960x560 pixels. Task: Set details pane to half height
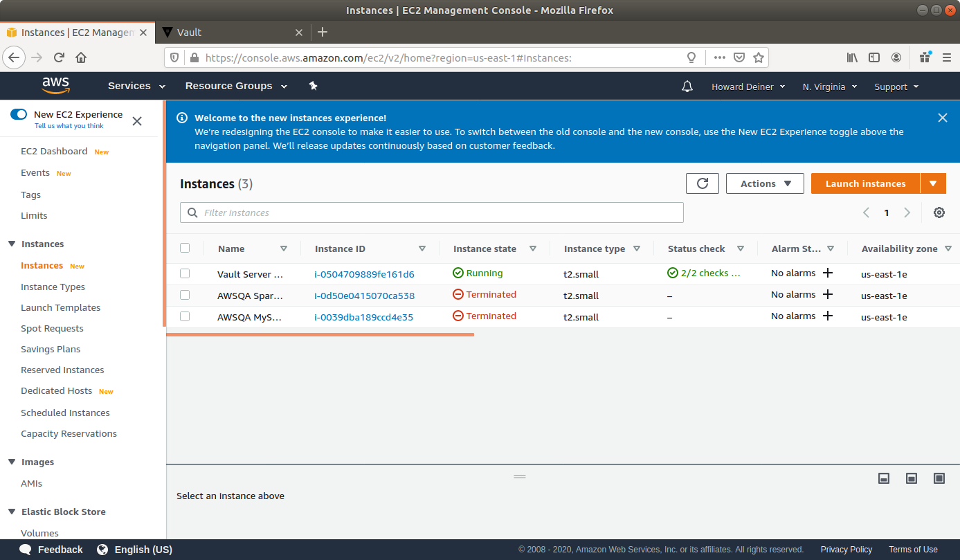[912, 478]
